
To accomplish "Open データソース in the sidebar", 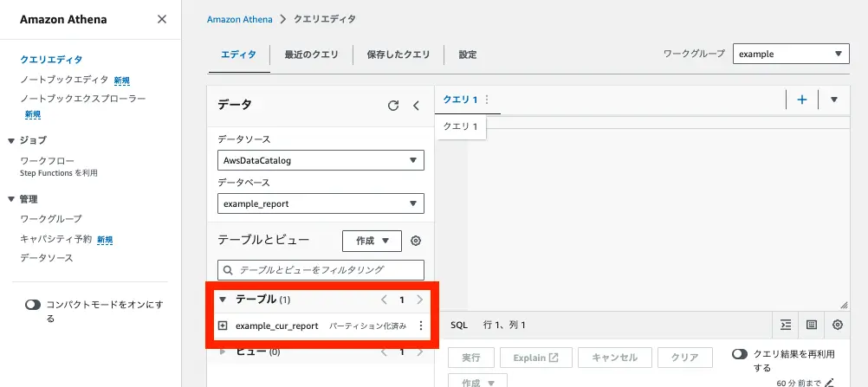I will pos(47,258).
